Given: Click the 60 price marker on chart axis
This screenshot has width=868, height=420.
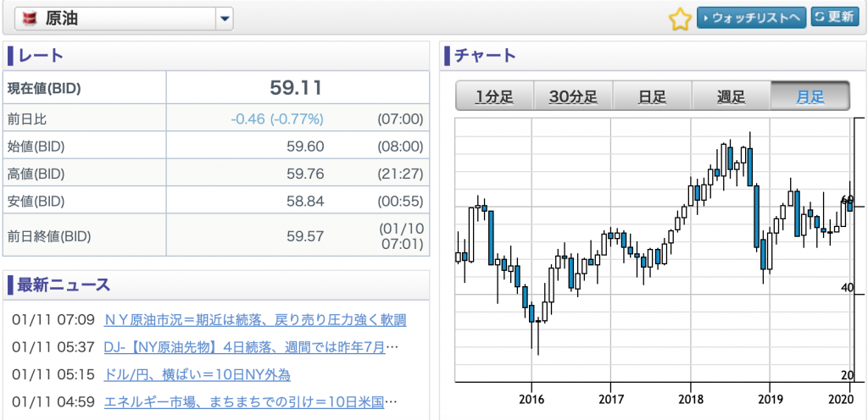Looking at the screenshot, I should coord(847,200).
